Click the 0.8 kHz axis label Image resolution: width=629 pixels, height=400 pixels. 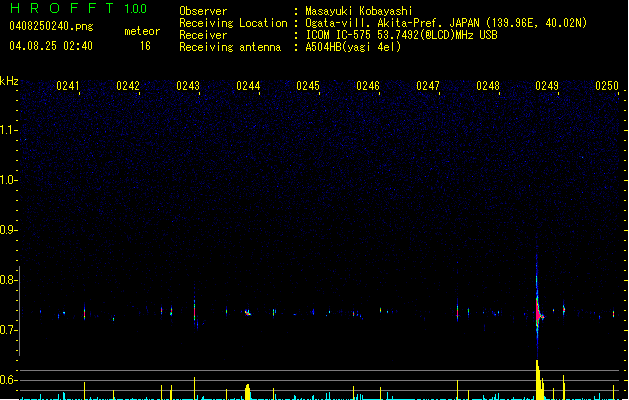(8, 280)
